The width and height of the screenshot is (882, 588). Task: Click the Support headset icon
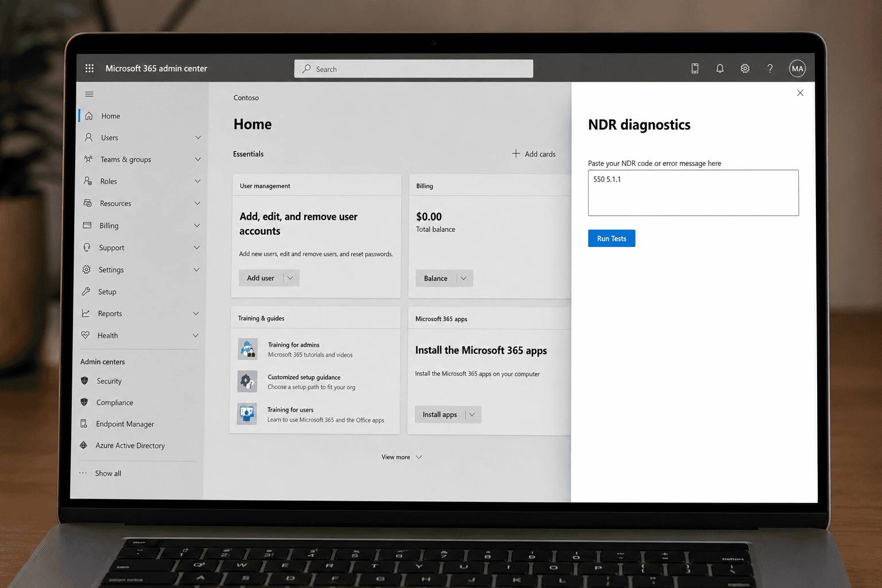pyautogui.click(x=87, y=247)
